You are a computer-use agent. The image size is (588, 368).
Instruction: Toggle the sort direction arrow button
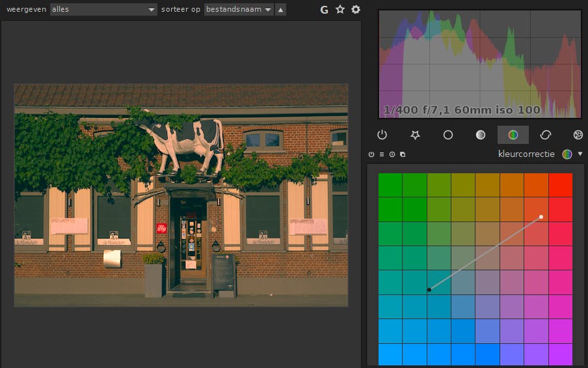tap(280, 9)
